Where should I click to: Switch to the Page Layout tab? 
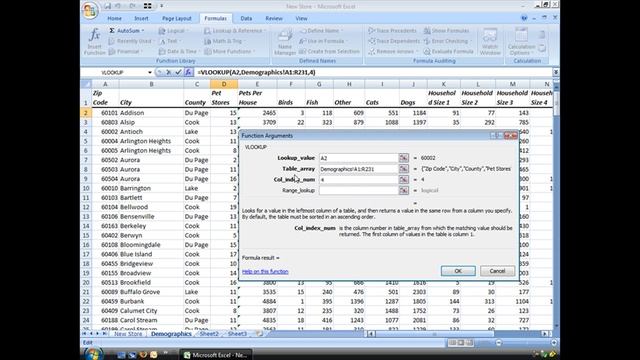pyautogui.click(x=176, y=18)
